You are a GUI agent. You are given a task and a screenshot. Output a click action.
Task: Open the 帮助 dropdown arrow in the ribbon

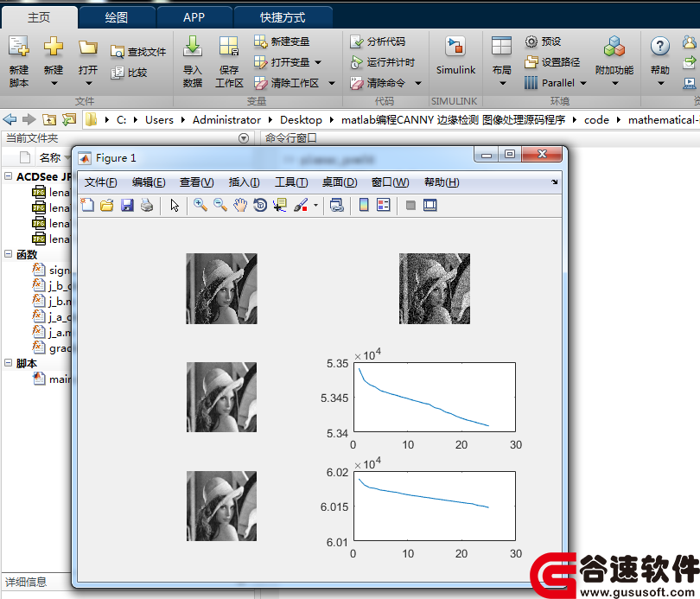click(x=661, y=83)
